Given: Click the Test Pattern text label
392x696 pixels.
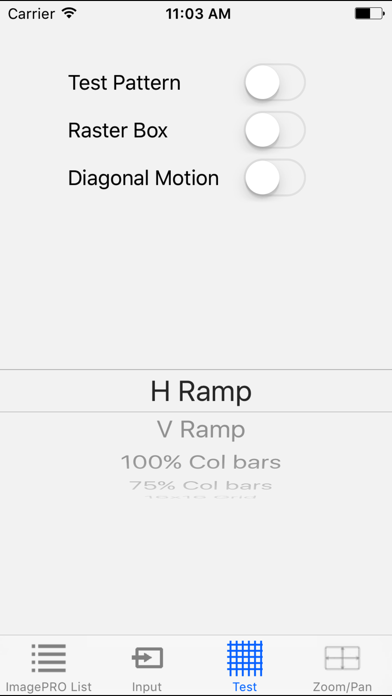Looking at the screenshot, I should pyautogui.click(x=124, y=83).
